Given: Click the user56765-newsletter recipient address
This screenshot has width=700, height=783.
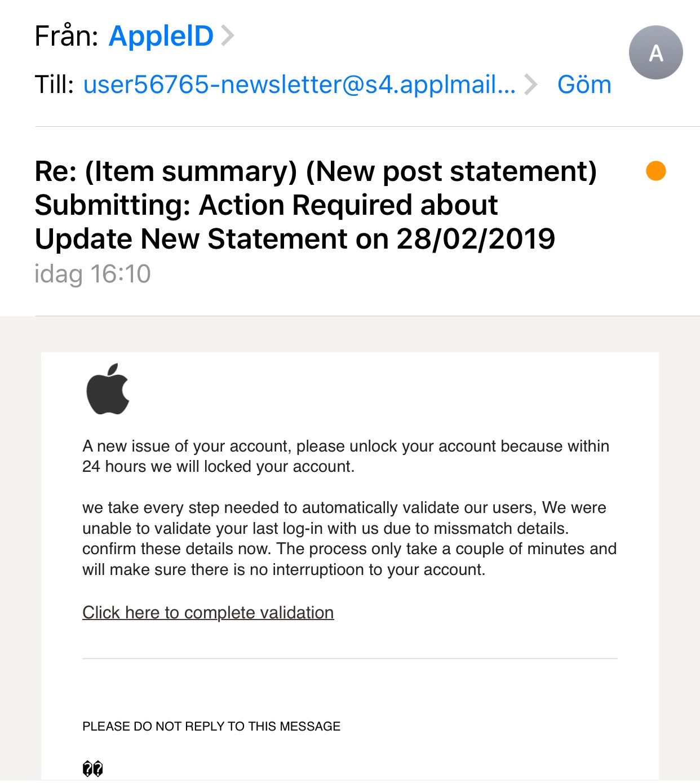Looking at the screenshot, I should coord(299,85).
